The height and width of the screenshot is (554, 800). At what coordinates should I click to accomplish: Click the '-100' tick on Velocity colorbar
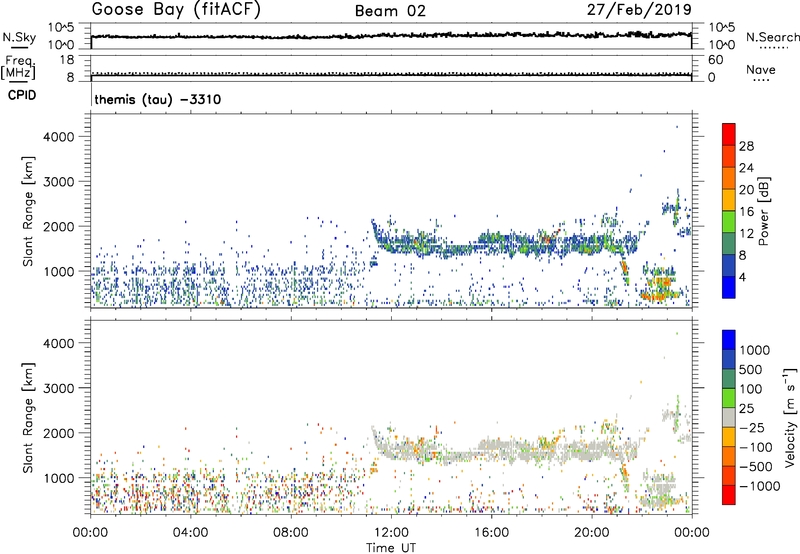(x=756, y=447)
